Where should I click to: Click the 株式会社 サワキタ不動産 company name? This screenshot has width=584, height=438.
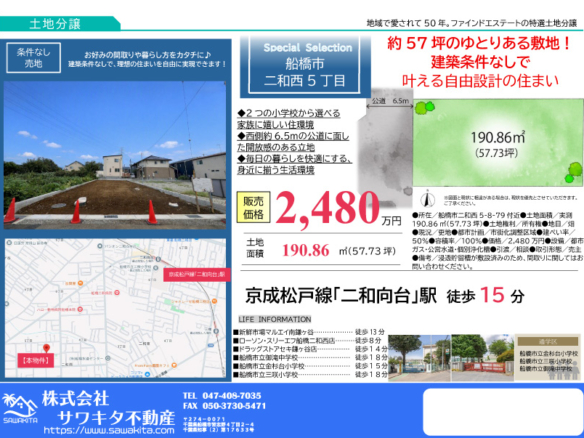point(108,408)
